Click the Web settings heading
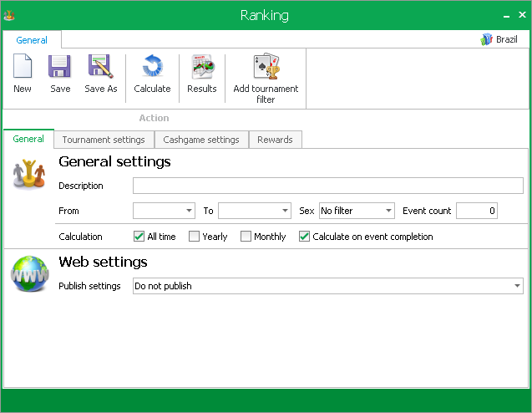Viewport: 532px width, 413px height. tap(104, 262)
